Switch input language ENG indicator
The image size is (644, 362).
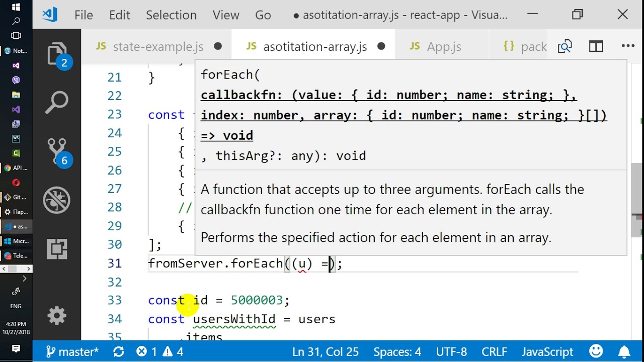click(16, 306)
